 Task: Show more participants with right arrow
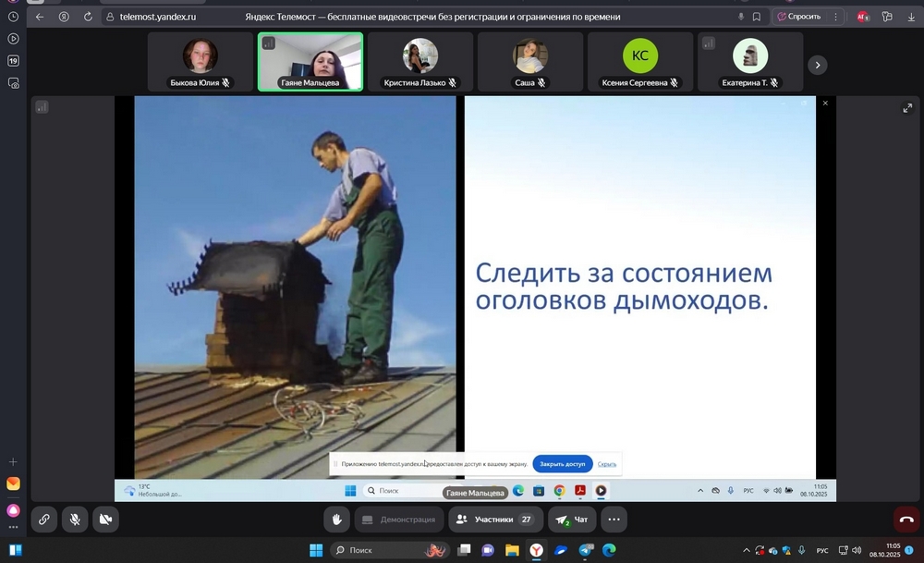tap(818, 65)
